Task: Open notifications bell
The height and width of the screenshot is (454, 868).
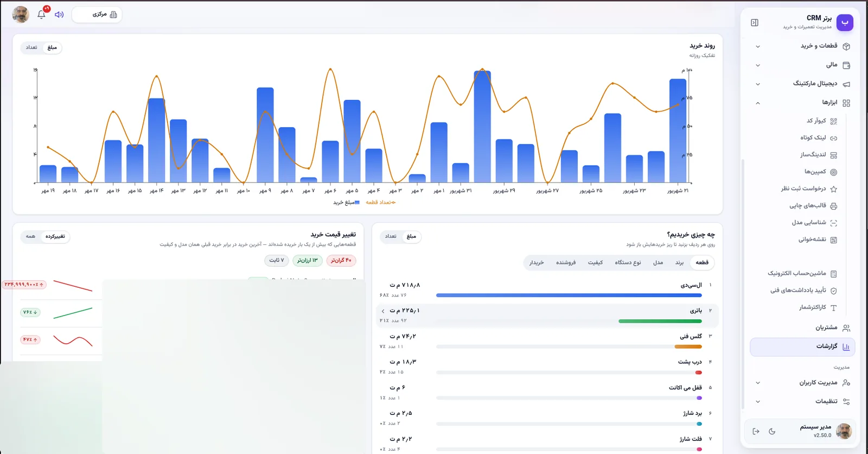Action: (41, 15)
